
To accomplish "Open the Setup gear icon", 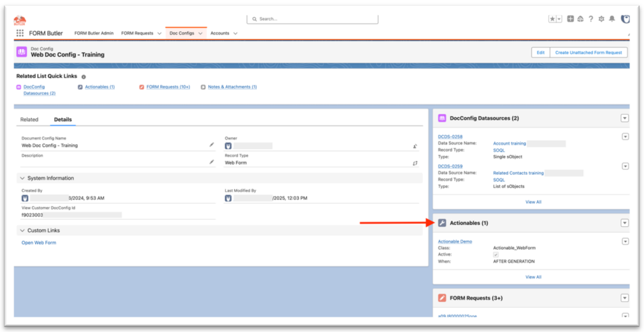I will 601,19.
